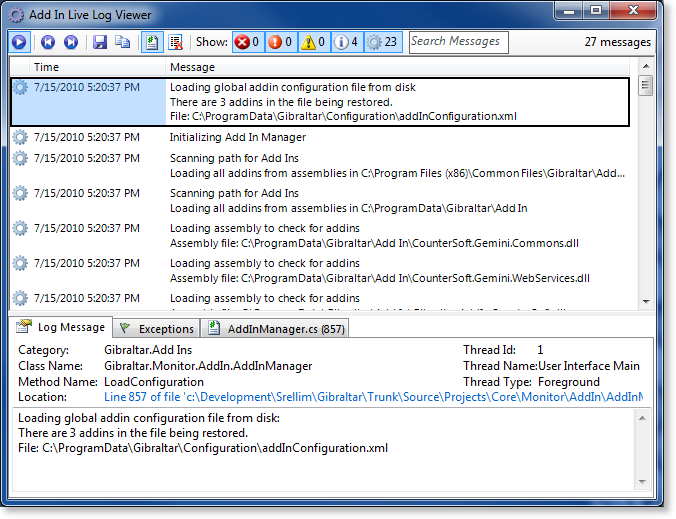
Task: Select the Log Message tab
Action: (x=61, y=327)
